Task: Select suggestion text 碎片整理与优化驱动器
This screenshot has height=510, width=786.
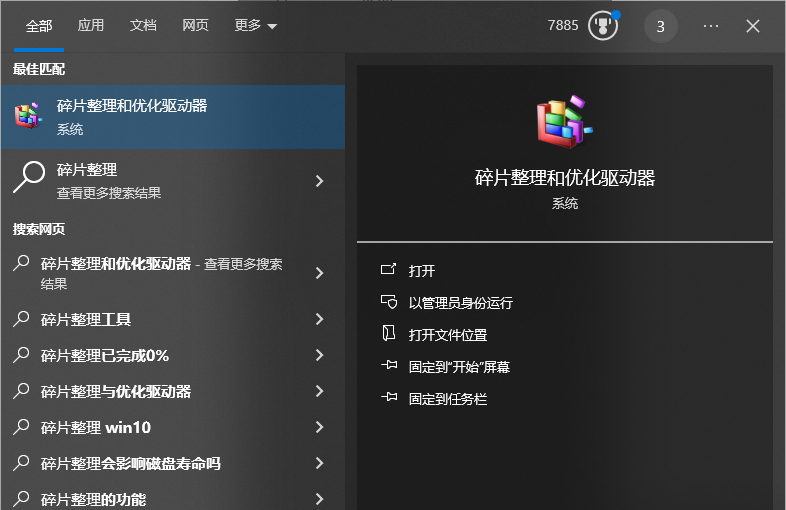Action: (x=116, y=392)
